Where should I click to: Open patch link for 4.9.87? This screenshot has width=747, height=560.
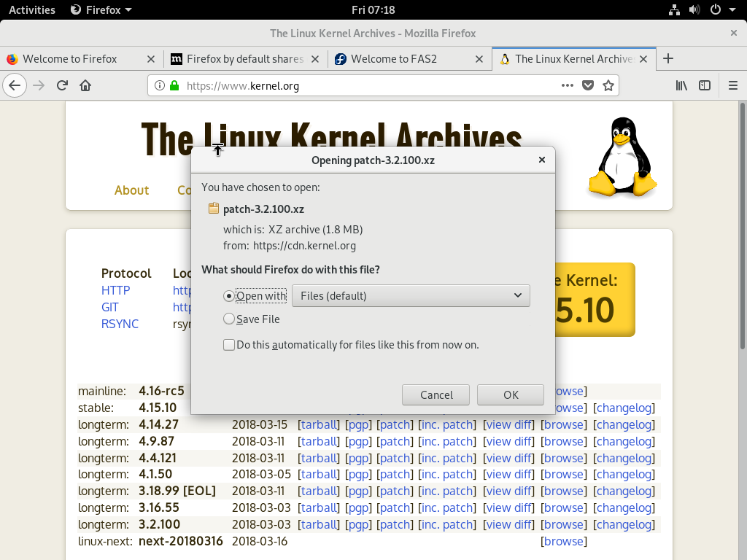395,441
